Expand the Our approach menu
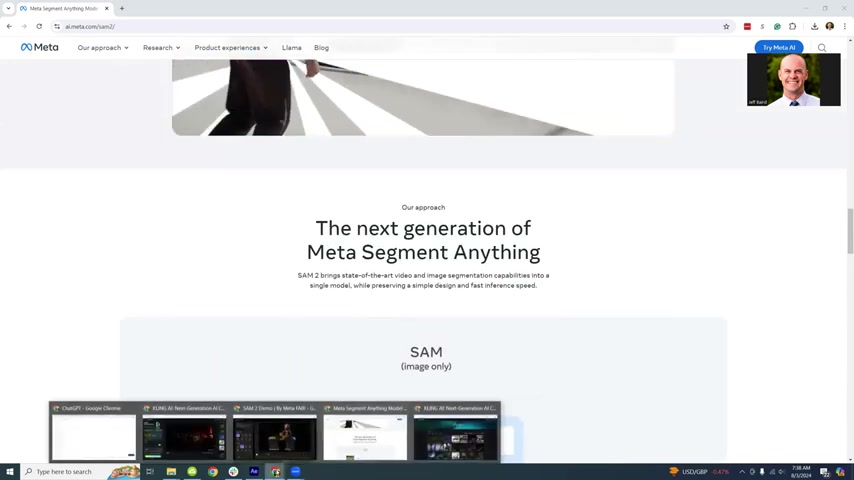 coord(103,48)
